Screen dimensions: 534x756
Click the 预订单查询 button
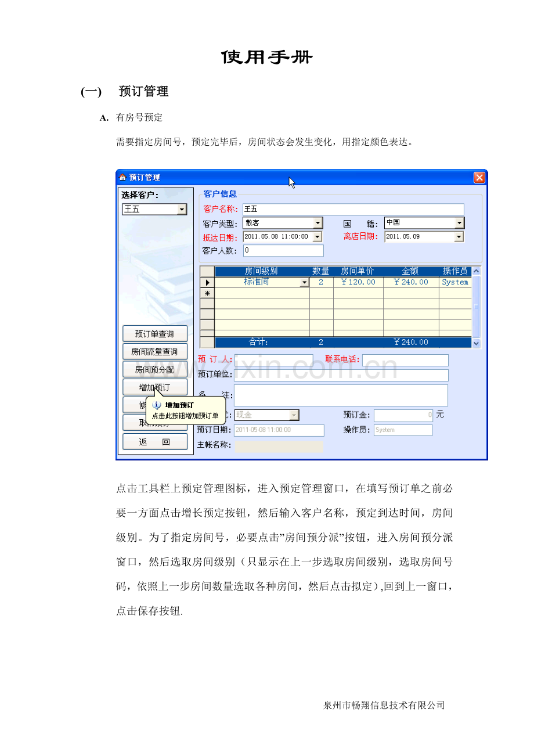155,334
